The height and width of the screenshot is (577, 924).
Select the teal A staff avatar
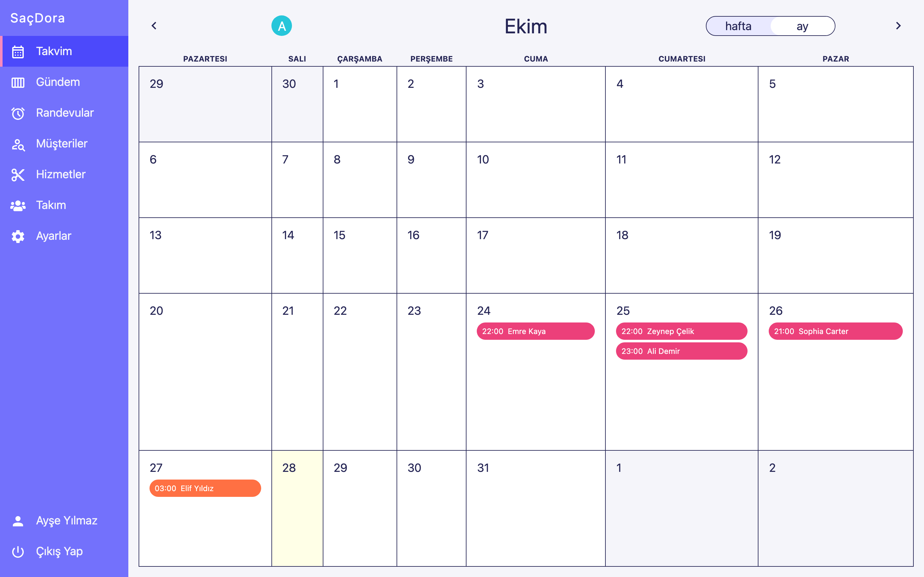coord(281,26)
